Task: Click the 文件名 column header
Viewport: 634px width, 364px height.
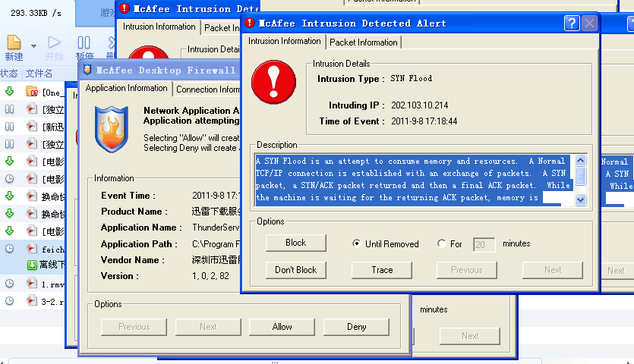Action: [x=39, y=74]
